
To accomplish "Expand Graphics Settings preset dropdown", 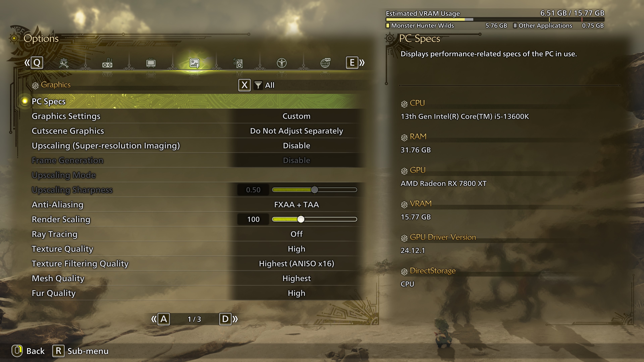I will pos(296,116).
